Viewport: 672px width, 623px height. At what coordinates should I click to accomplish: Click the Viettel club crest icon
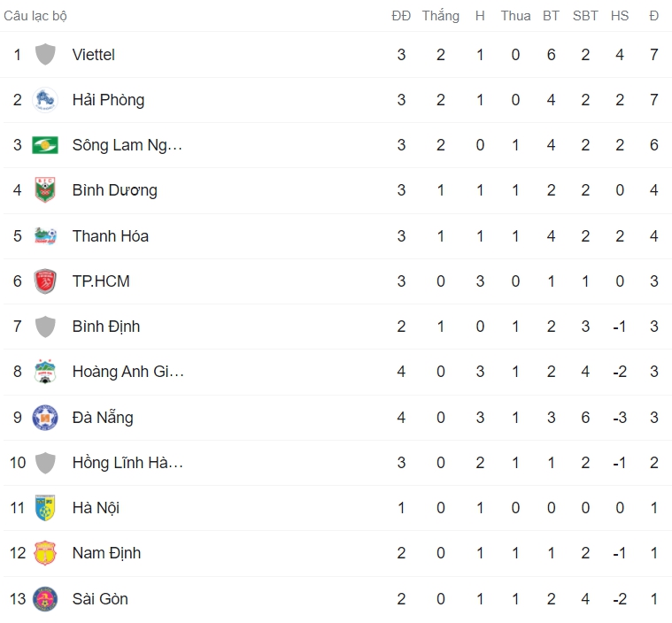[45, 55]
